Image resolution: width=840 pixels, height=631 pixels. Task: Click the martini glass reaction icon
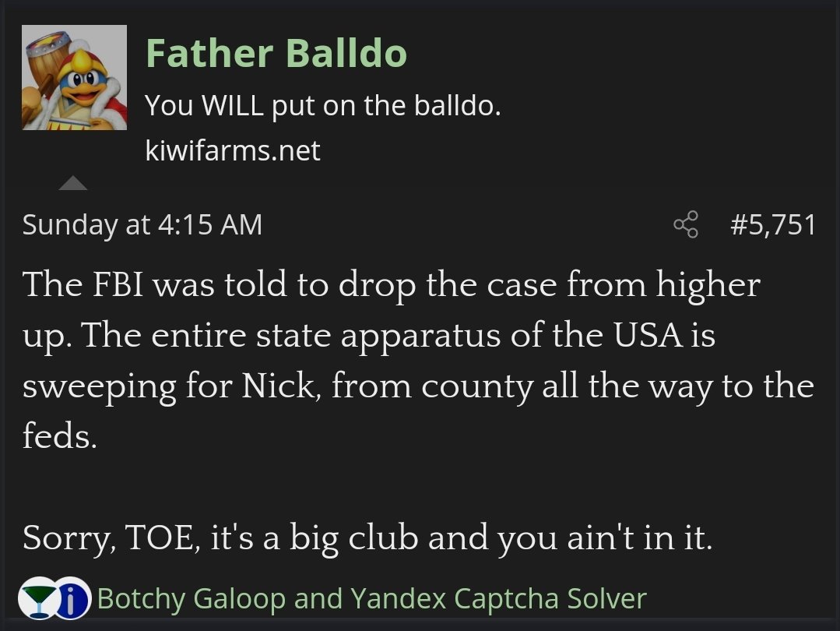coord(37,599)
